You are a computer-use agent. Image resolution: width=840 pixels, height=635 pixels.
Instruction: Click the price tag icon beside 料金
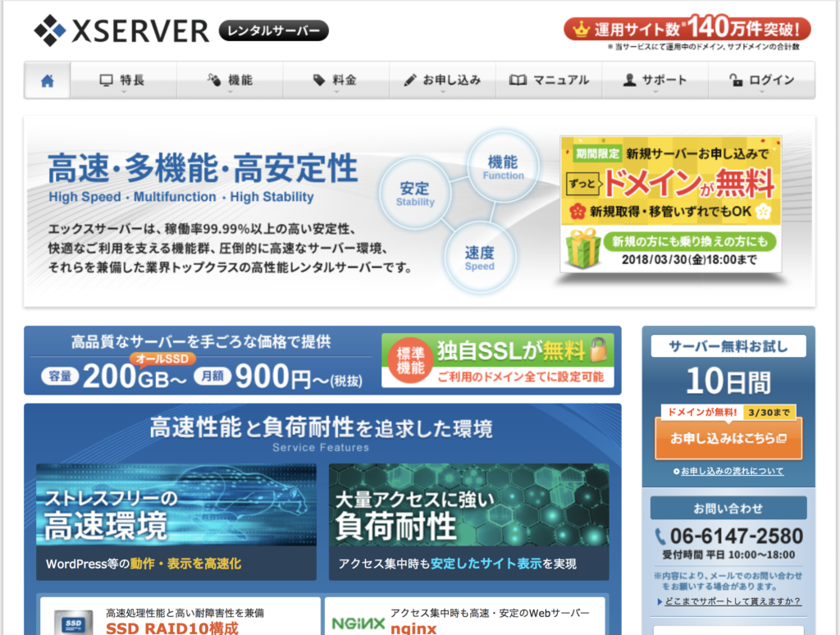coord(319,80)
